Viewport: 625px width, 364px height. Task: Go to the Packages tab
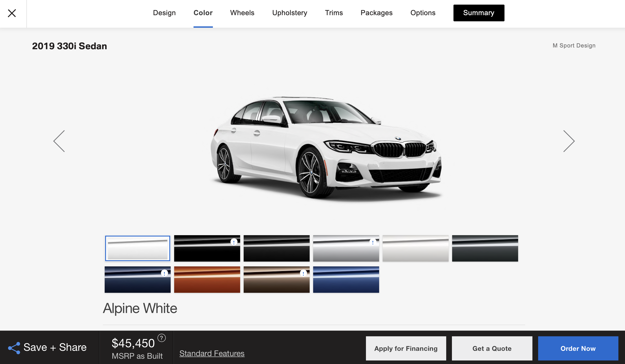tap(376, 13)
